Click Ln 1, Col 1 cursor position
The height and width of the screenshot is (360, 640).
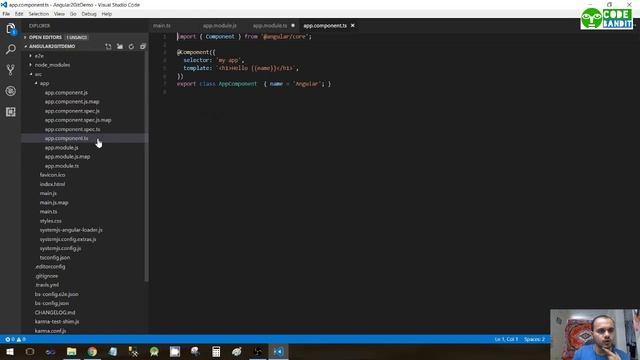[506, 339]
